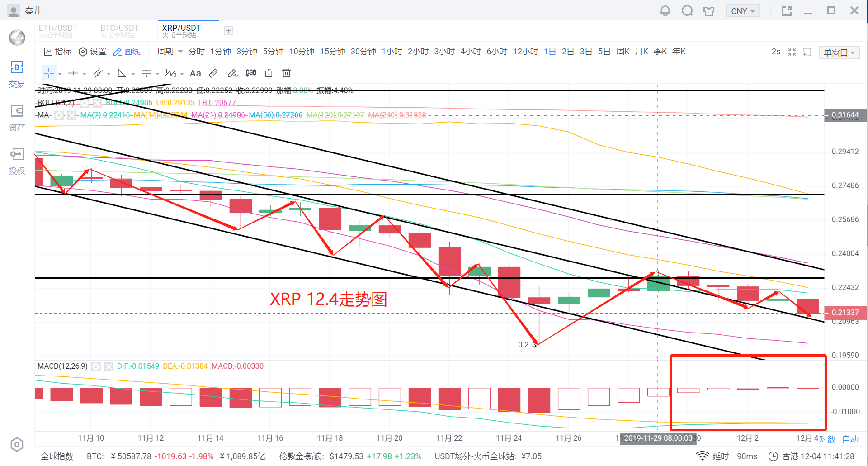This screenshot has height=466, width=868.
Task: Switch to the ETH/USDT tab
Action: coord(58,31)
